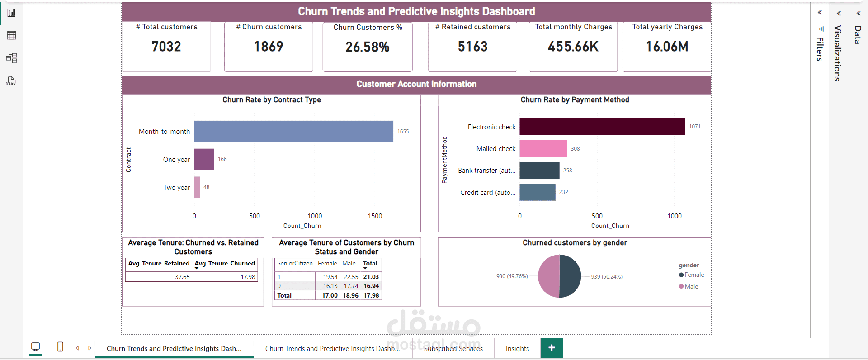Click 939 (50.24%) pie label

607,277
